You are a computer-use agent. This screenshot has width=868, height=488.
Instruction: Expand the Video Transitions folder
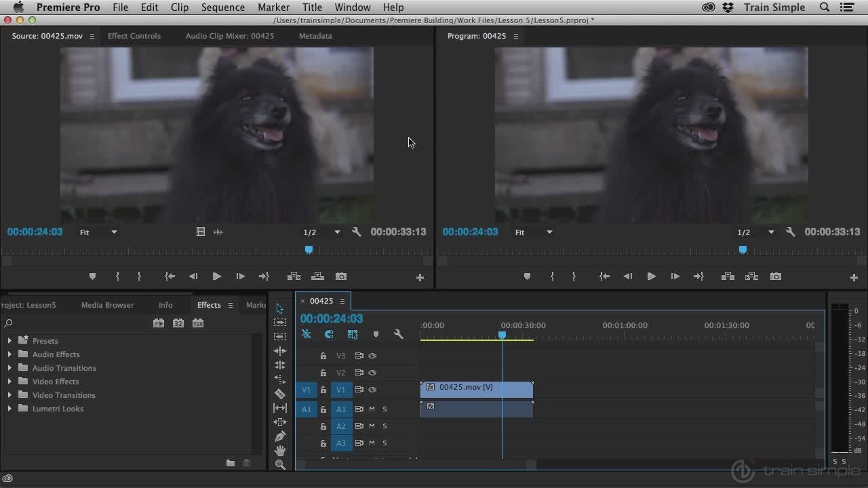click(x=9, y=395)
